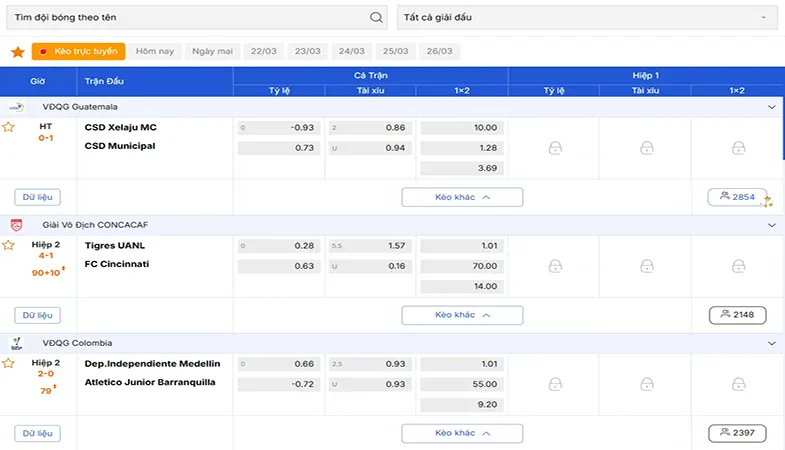This screenshot has width=785, height=450.
Task: Click the orange favorites star icon
Action: 18,52
